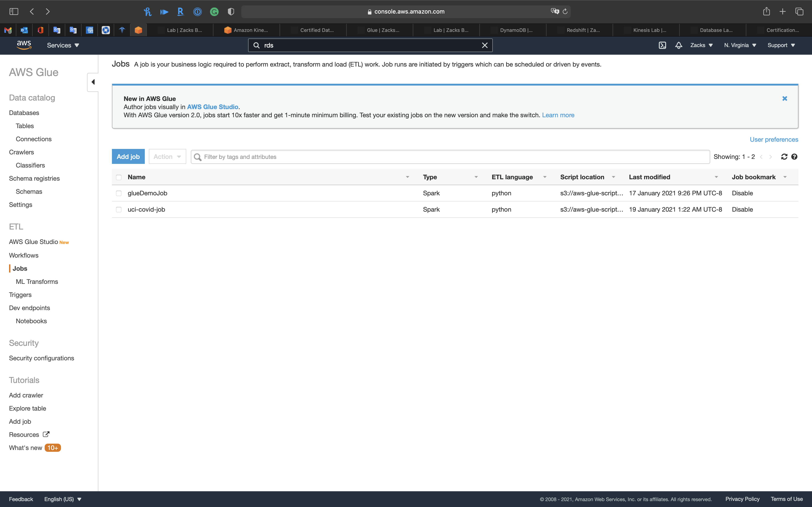Click the notifications bell icon
This screenshot has height=507, width=812.
click(x=679, y=45)
